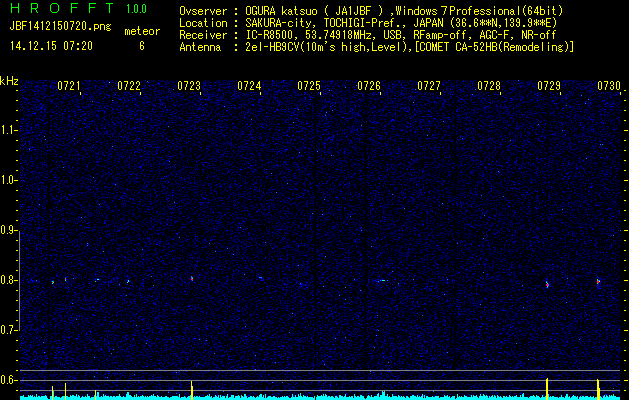Select observer name OGURA katsuo

(283, 11)
